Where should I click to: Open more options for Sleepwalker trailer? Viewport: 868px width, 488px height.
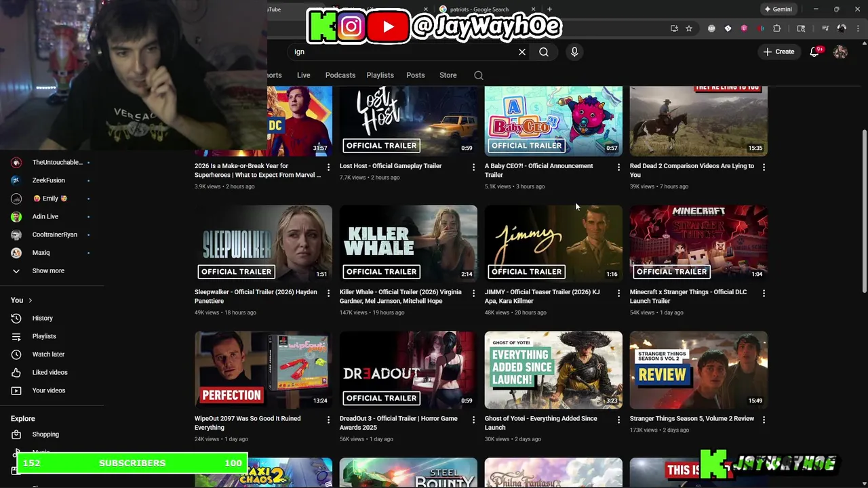pyautogui.click(x=328, y=293)
